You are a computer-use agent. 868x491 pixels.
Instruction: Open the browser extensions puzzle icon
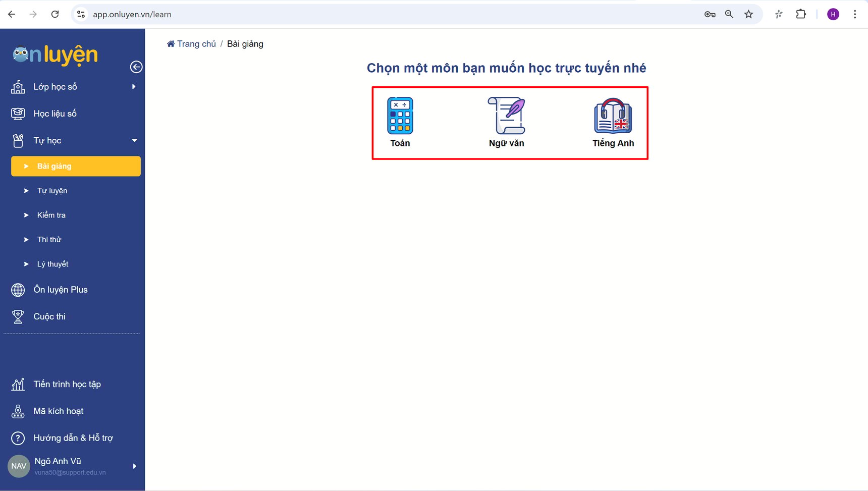[x=801, y=14]
